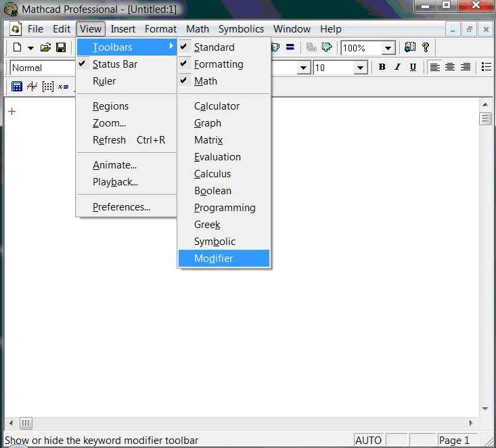Align text left
The height and width of the screenshot is (448, 496).
pyautogui.click(x=435, y=67)
